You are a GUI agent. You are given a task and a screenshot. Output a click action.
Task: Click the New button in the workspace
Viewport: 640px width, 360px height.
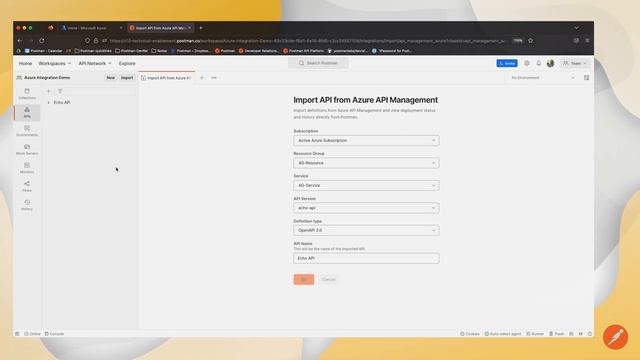point(111,78)
